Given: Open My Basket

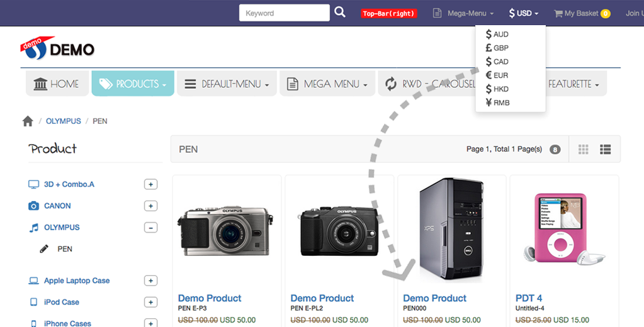Looking at the screenshot, I should pos(581,13).
